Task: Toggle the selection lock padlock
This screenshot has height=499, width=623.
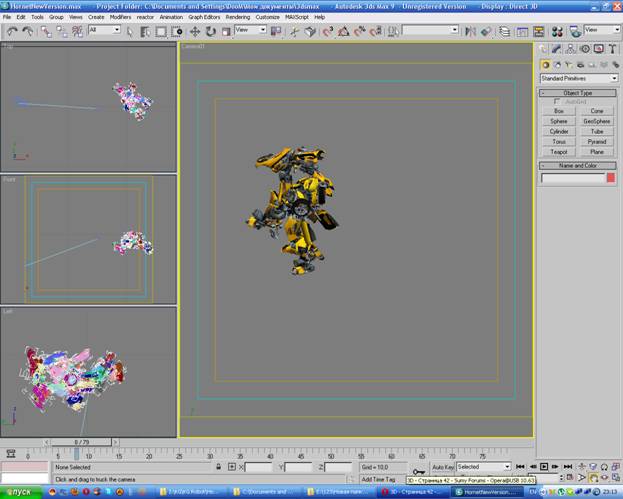Action: point(218,467)
